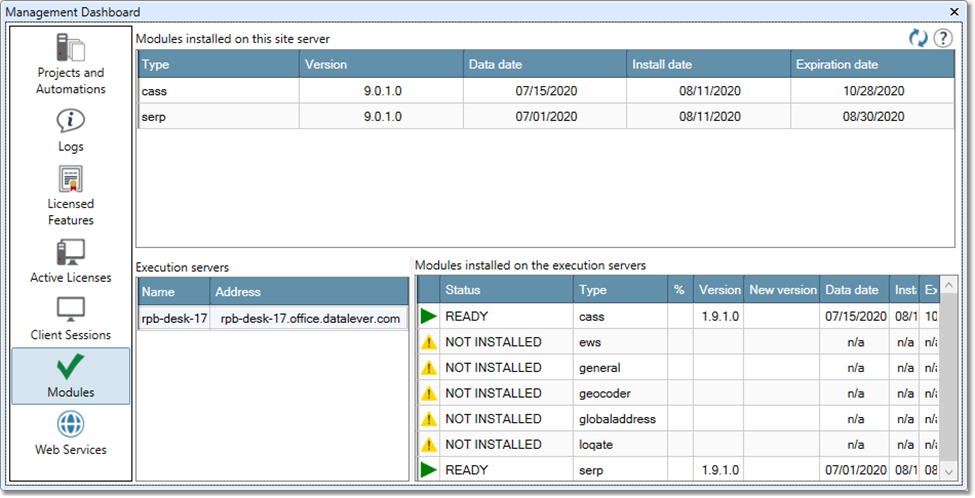View Client Sessions panel
The height and width of the screenshot is (498, 975).
click(71, 318)
